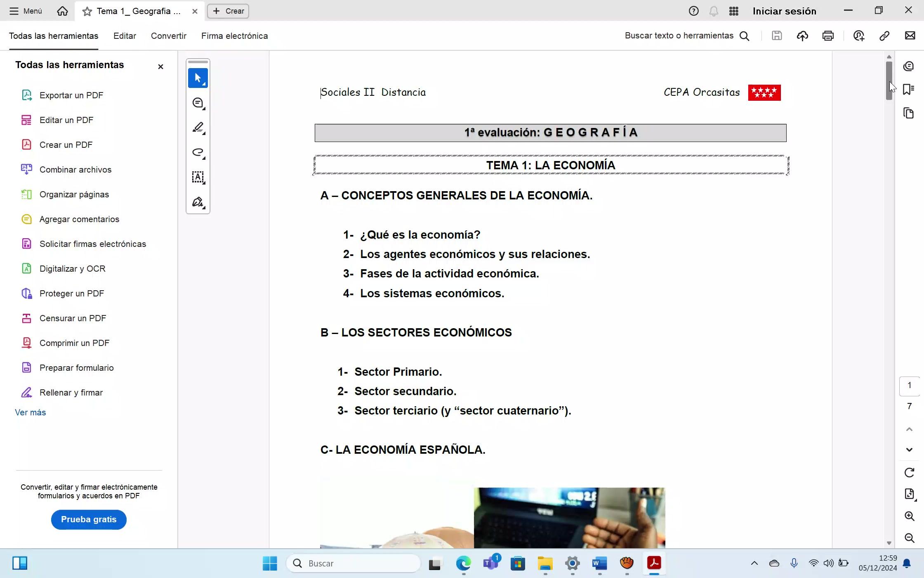
Task: Click the vertical scrollbar thumb
Action: (889, 81)
